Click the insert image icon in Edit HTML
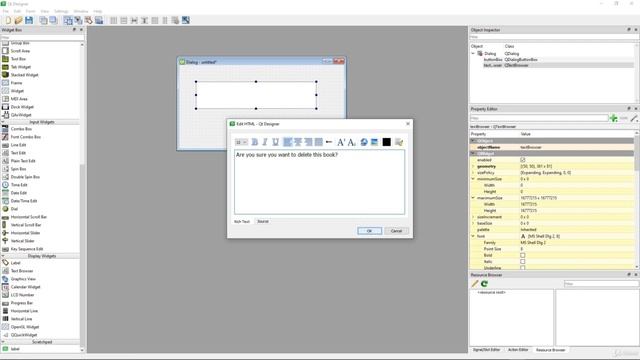The width and height of the screenshot is (640, 360). click(374, 142)
